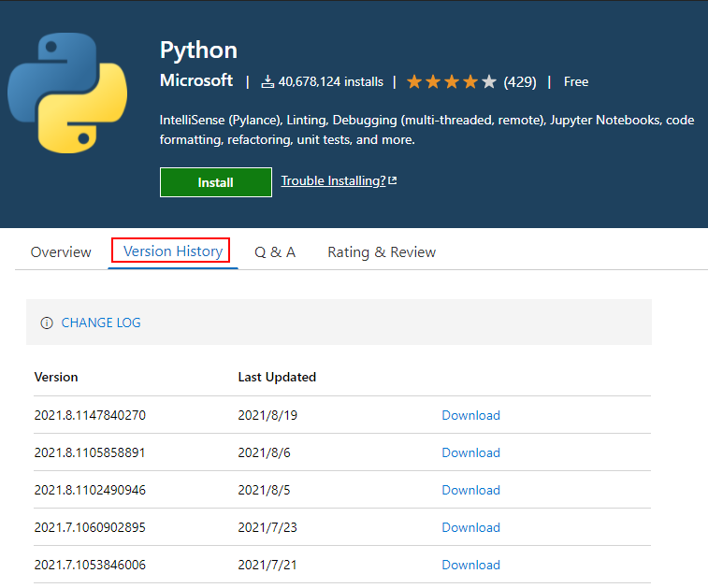Download version 2021.7.1053846006

(x=471, y=565)
